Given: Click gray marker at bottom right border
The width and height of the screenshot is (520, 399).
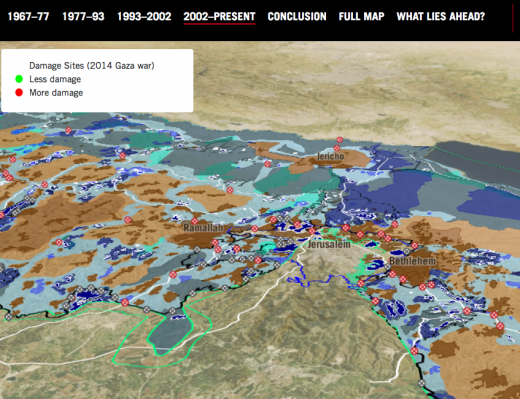Looking at the screenshot, I should pyautogui.click(x=422, y=383).
